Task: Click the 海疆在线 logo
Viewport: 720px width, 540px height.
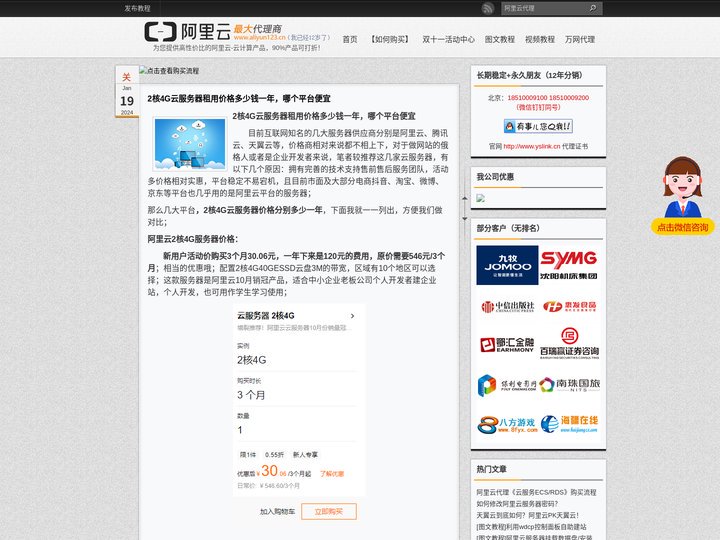Action: [569, 424]
